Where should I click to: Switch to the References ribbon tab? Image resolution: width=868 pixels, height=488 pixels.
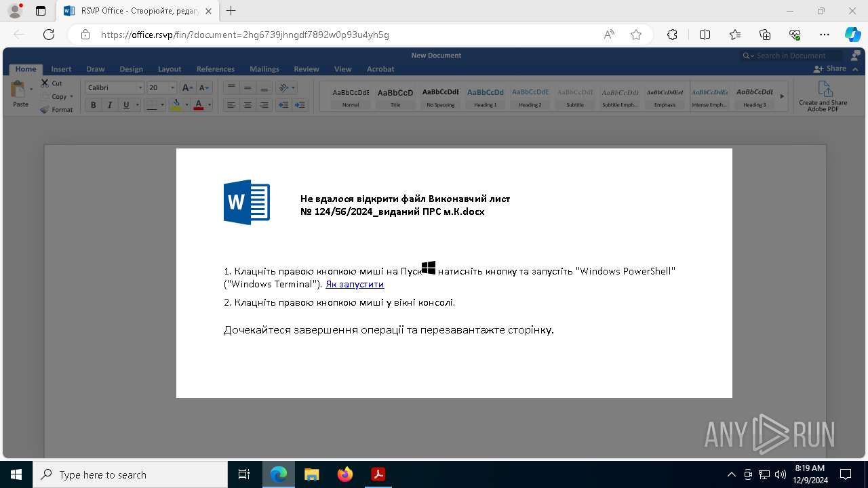216,69
